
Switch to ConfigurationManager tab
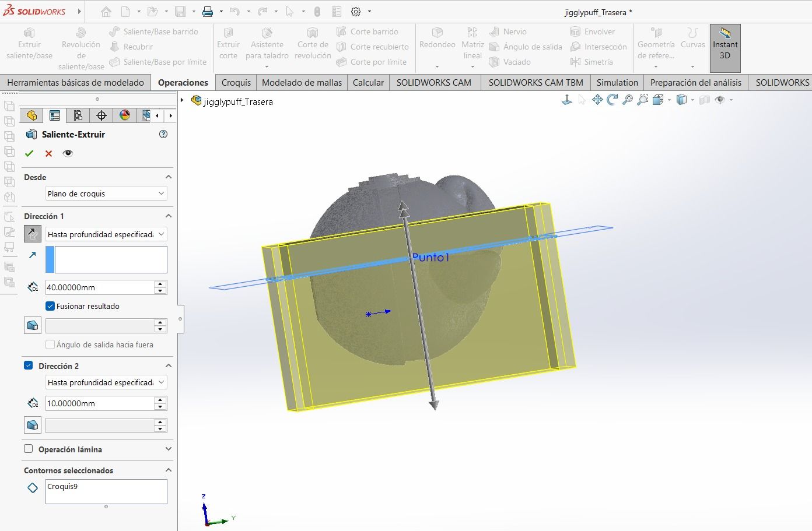[x=78, y=115]
